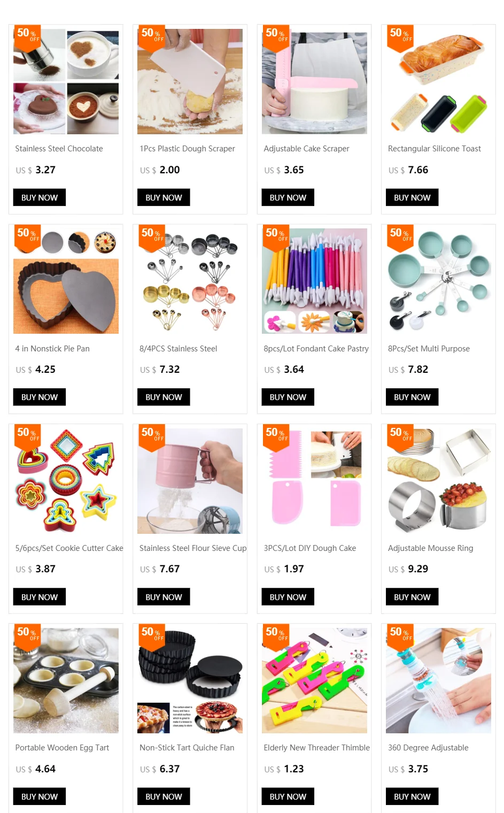Buy now the 8/4PCS Stainless Steel spoons
Viewport: 504px width, 813px height.
tap(164, 397)
